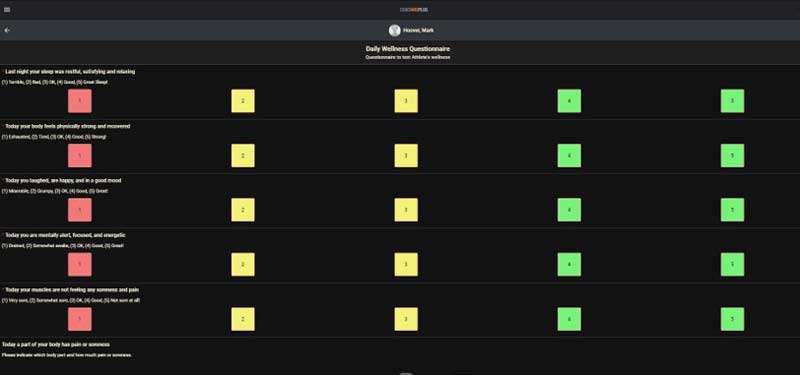Open the hamburger menu
The height and width of the screenshot is (375, 800).
(x=7, y=10)
